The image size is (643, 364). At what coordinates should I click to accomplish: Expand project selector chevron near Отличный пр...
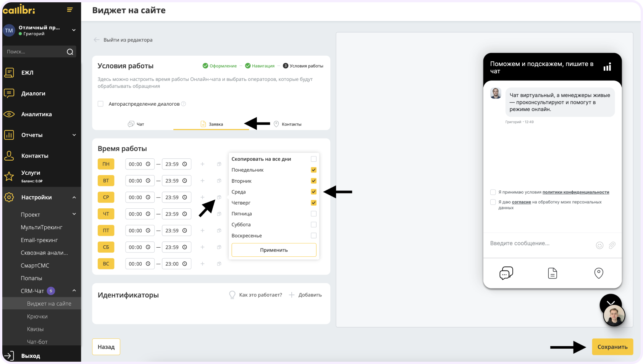(74, 30)
